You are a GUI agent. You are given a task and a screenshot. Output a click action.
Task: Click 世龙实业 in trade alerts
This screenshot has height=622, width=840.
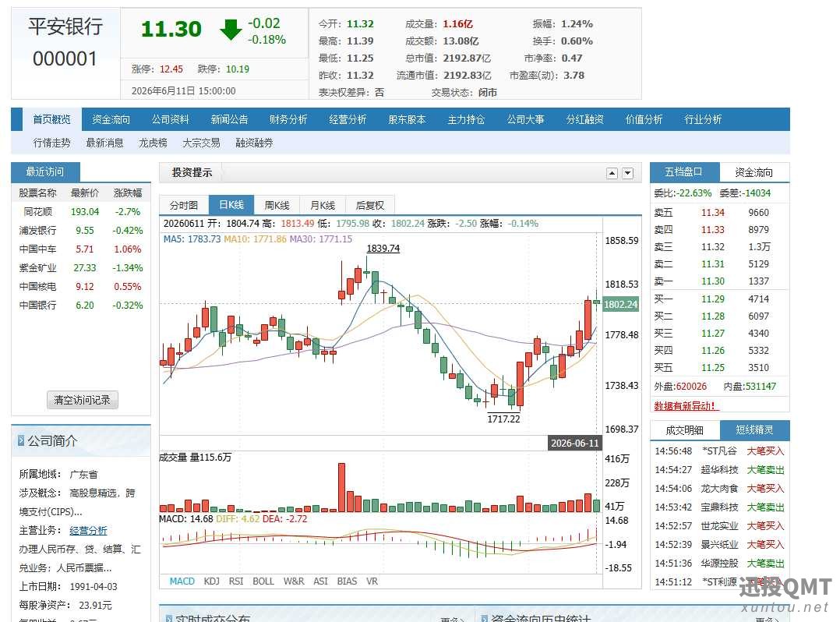coord(719,526)
